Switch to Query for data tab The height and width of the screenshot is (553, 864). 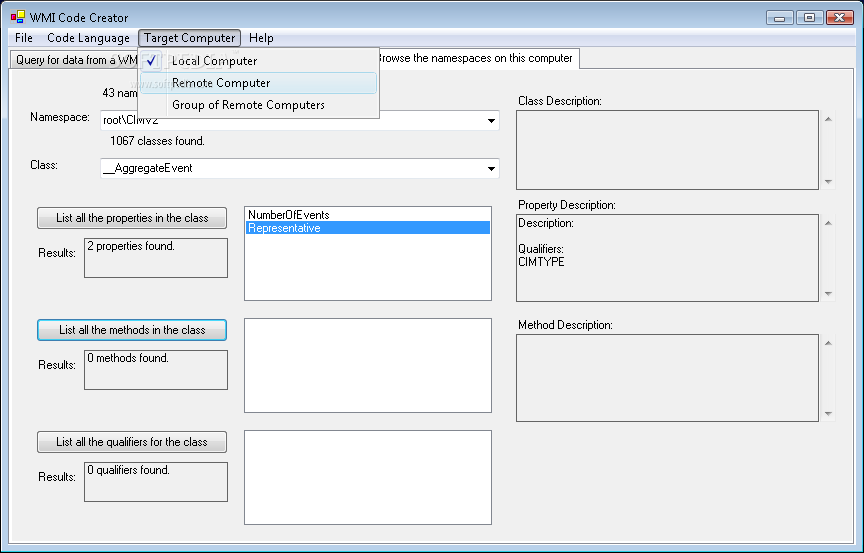point(74,59)
